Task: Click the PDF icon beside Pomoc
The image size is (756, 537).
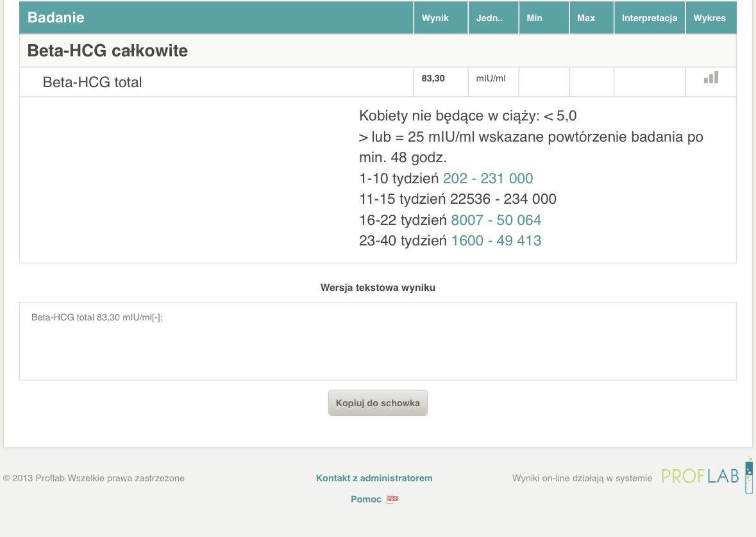Action: click(392, 499)
